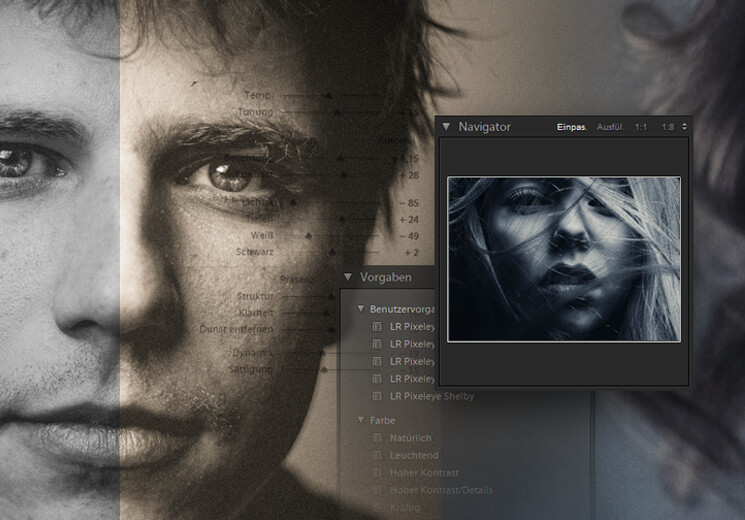Screen dimensions: 745x520
Task: Click the Schwarz slider handle
Action: [332, 252]
